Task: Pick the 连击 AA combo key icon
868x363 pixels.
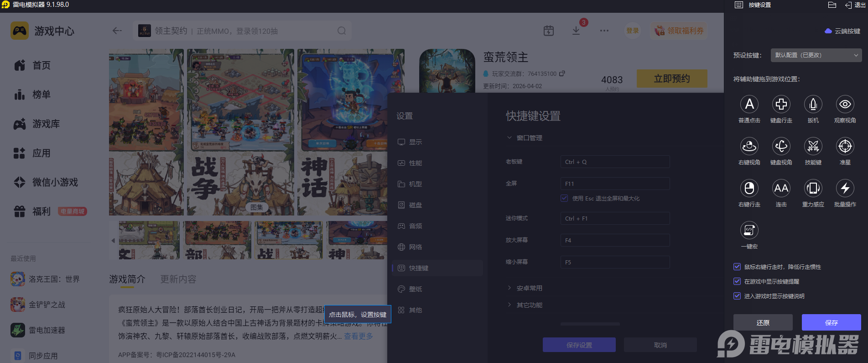Action: (x=781, y=188)
